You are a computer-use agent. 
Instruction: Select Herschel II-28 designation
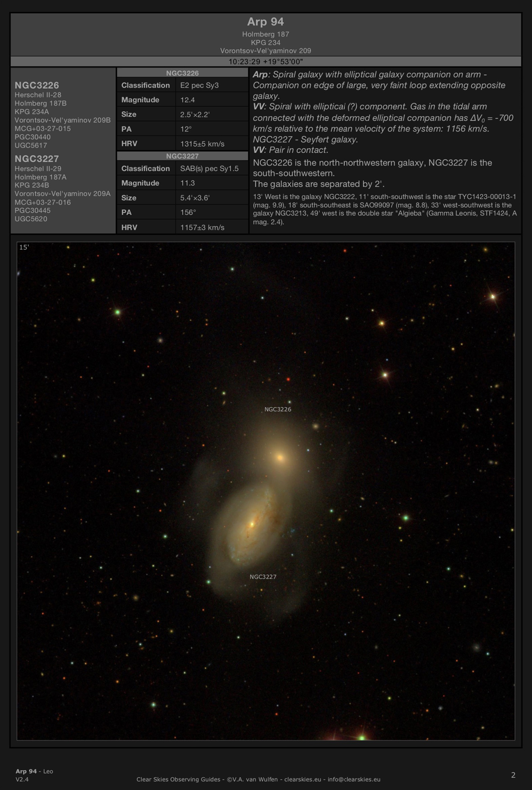point(38,95)
